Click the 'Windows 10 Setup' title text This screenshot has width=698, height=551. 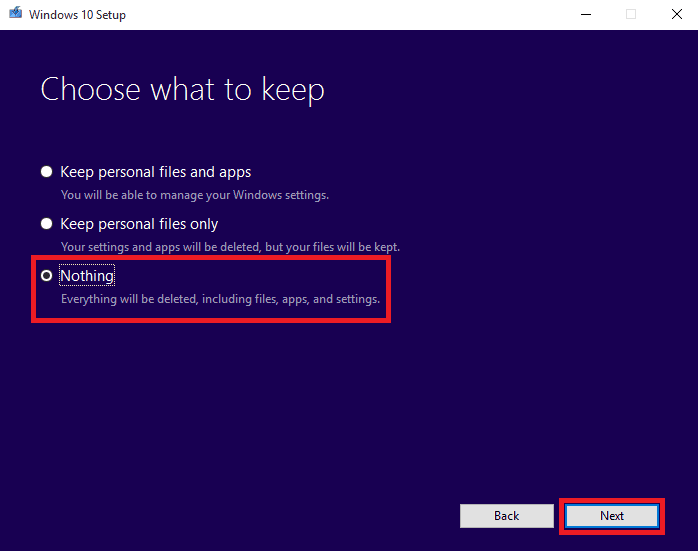point(77,15)
